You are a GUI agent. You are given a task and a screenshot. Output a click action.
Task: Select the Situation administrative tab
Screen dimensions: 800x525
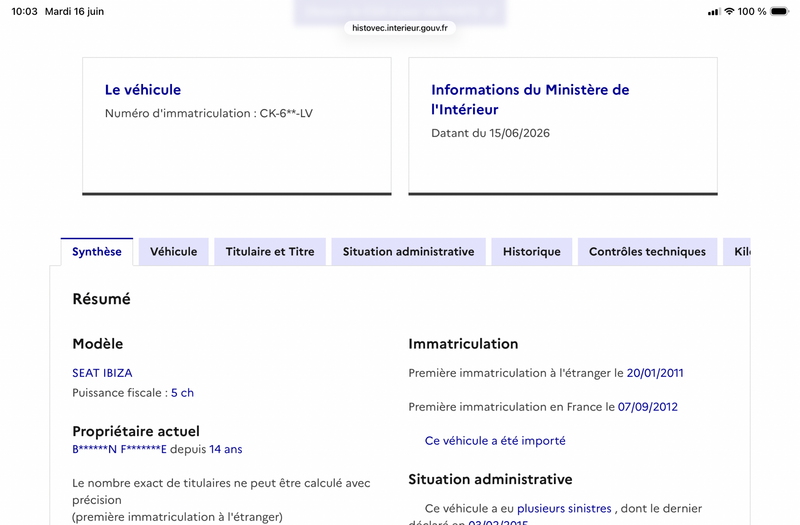tap(408, 252)
